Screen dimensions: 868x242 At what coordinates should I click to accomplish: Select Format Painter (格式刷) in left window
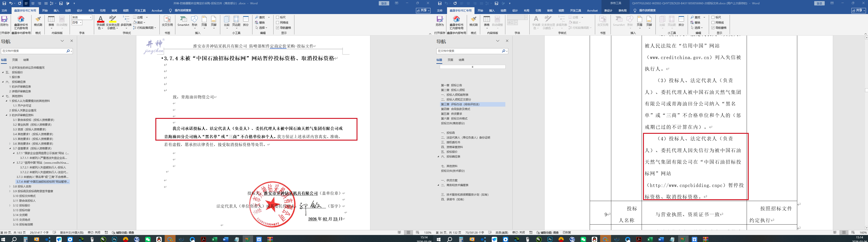point(38,21)
